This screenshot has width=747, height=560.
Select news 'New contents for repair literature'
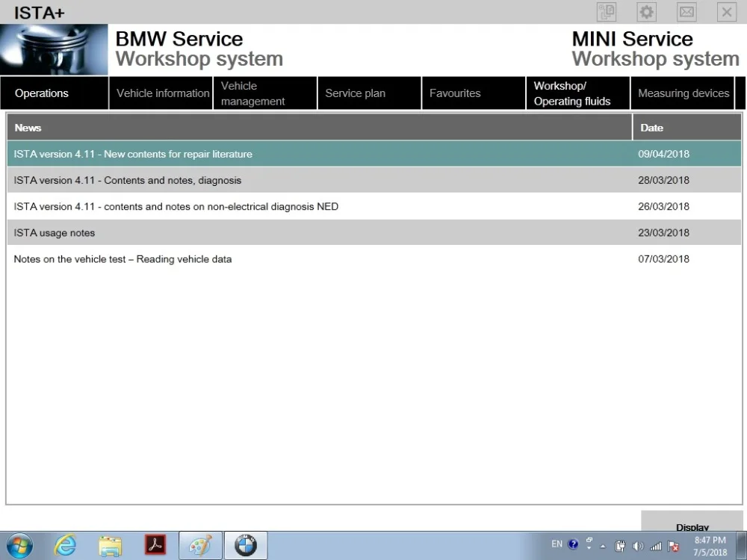coord(374,154)
